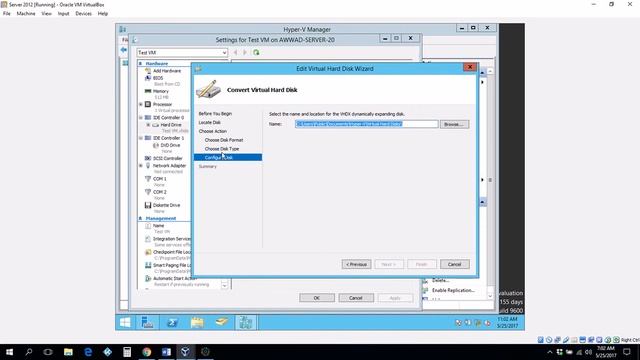Collapse the IDE Controller 0 node
This screenshot has height=360, width=640.
(x=141, y=118)
